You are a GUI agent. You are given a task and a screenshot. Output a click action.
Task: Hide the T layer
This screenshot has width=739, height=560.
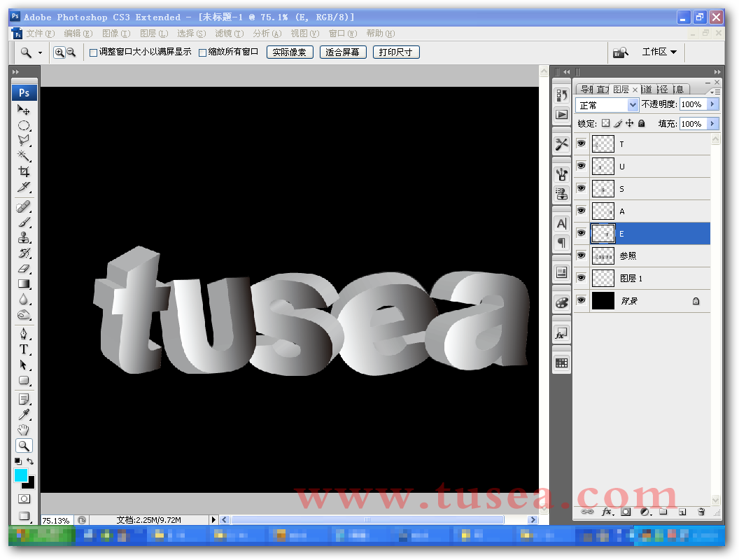click(x=582, y=143)
